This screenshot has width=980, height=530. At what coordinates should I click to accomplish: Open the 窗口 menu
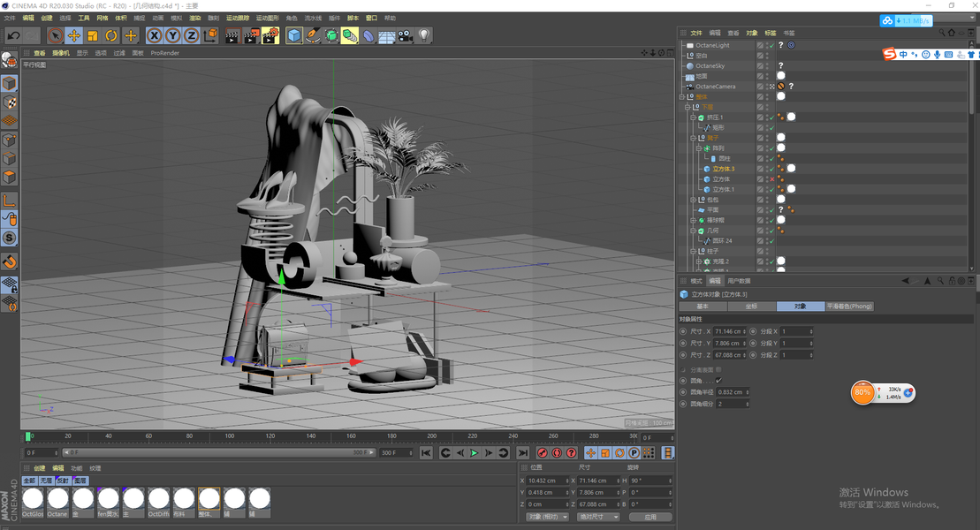(x=371, y=19)
